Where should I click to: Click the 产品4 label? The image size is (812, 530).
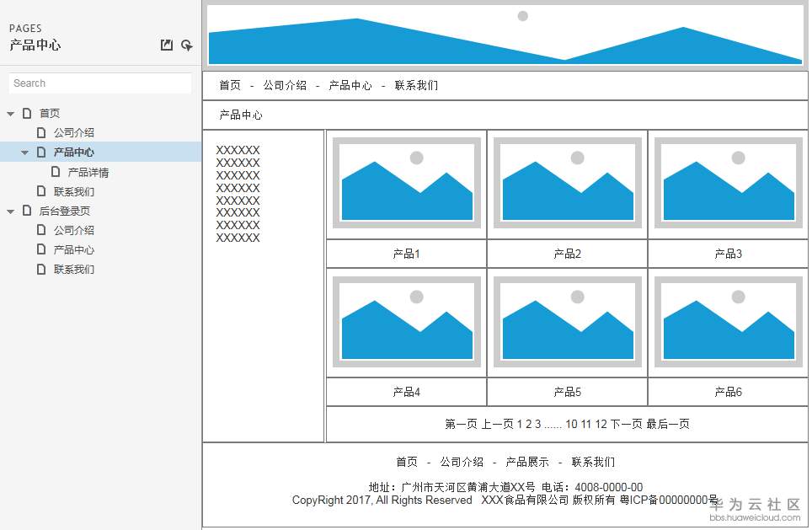[407, 392]
